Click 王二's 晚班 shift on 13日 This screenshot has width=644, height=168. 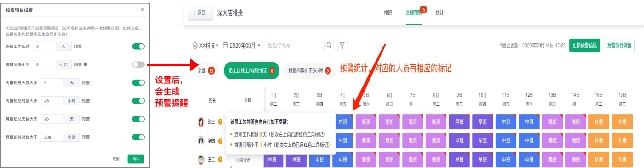coord(553,160)
